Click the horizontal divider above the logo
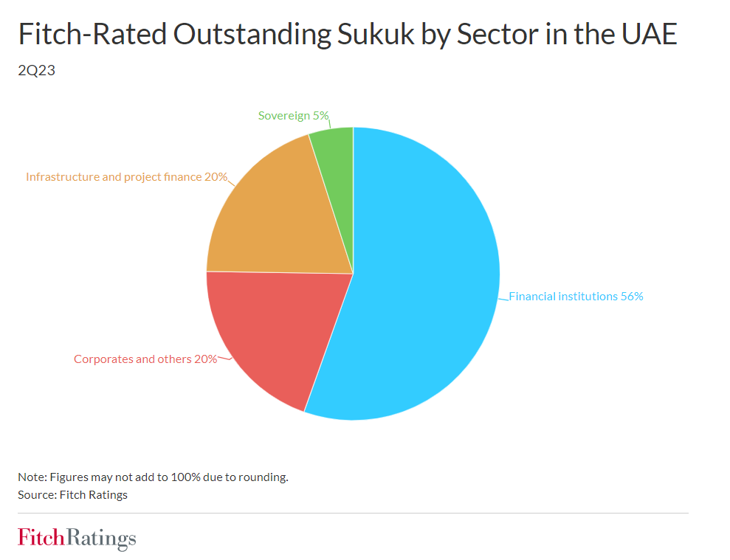Viewport: 730px width, 560px height. tap(353, 513)
